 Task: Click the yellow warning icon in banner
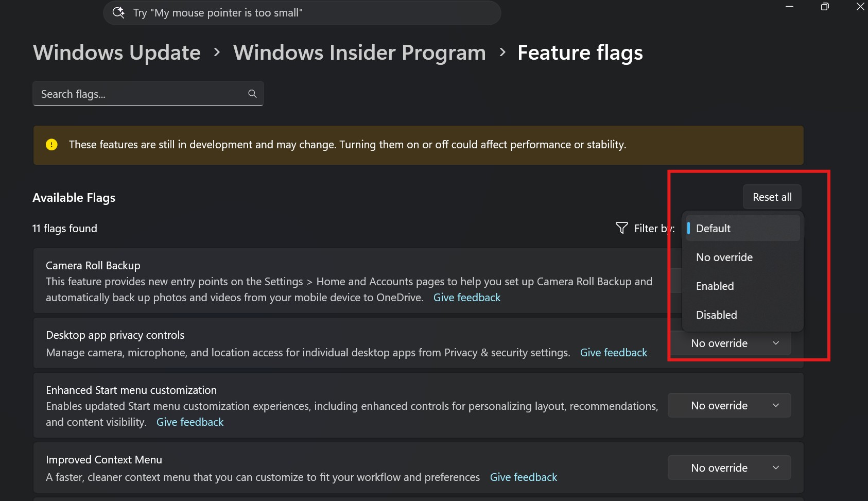pyautogui.click(x=51, y=145)
